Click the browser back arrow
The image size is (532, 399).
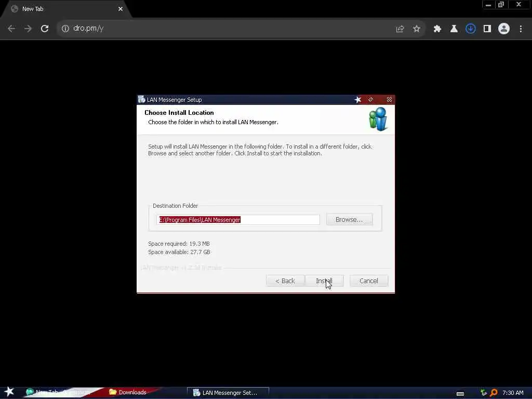click(11, 29)
